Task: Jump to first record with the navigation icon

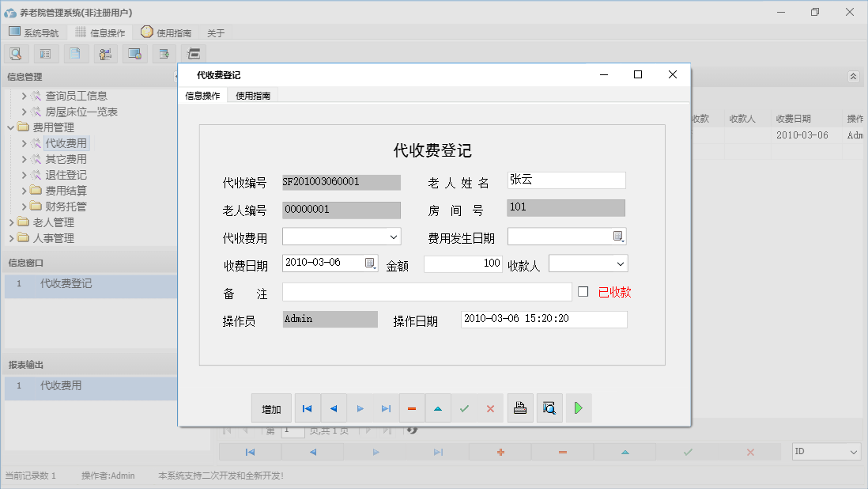Action: [308, 407]
